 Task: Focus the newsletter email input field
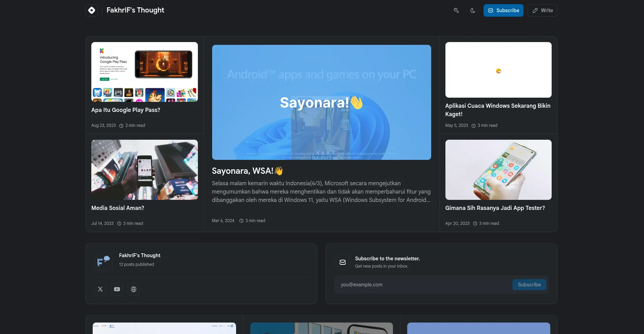pos(423,285)
